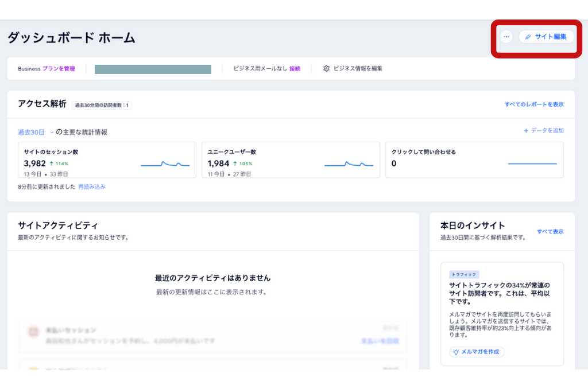Click the gear icon for ビジネス情報を編集

(x=326, y=68)
